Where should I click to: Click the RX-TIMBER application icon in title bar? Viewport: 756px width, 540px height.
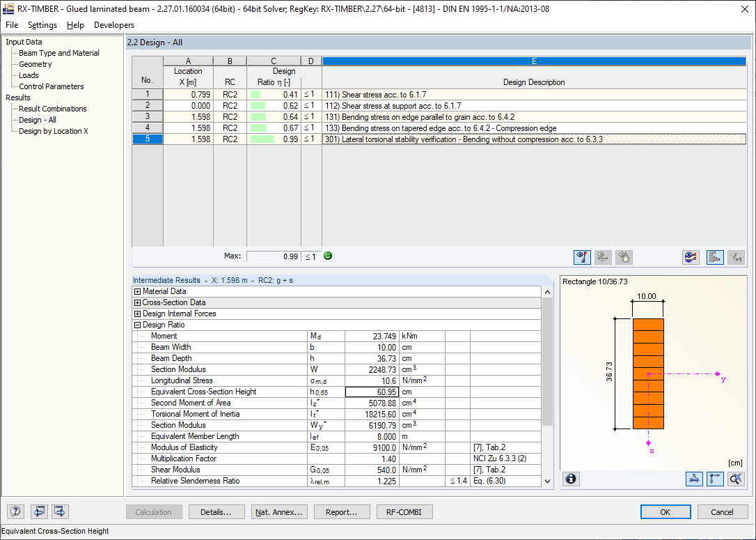(x=8, y=8)
